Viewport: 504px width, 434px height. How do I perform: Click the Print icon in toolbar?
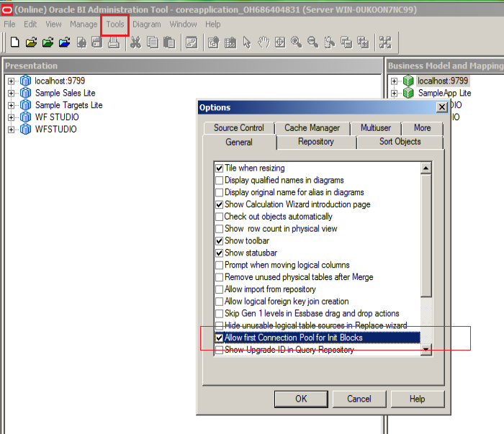tap(114, 42)
